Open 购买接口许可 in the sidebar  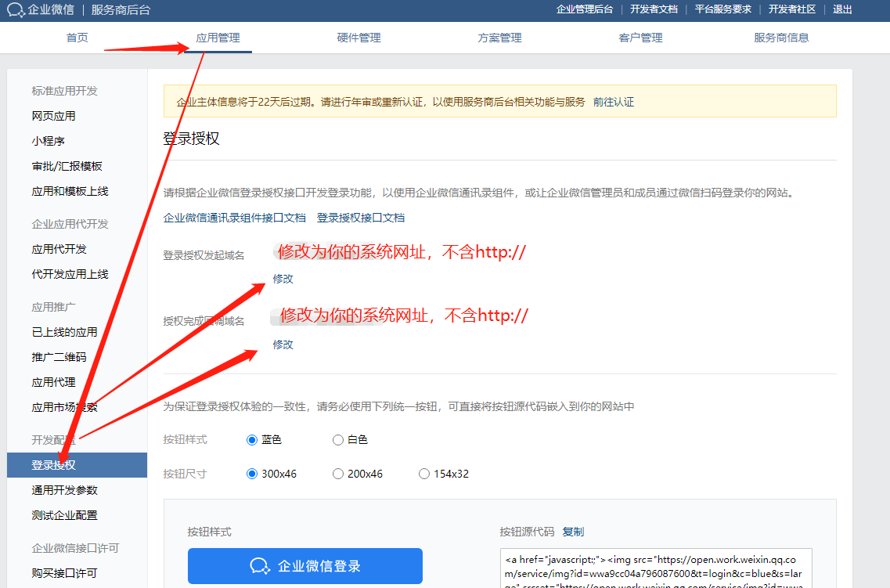(x=65, y=573)
